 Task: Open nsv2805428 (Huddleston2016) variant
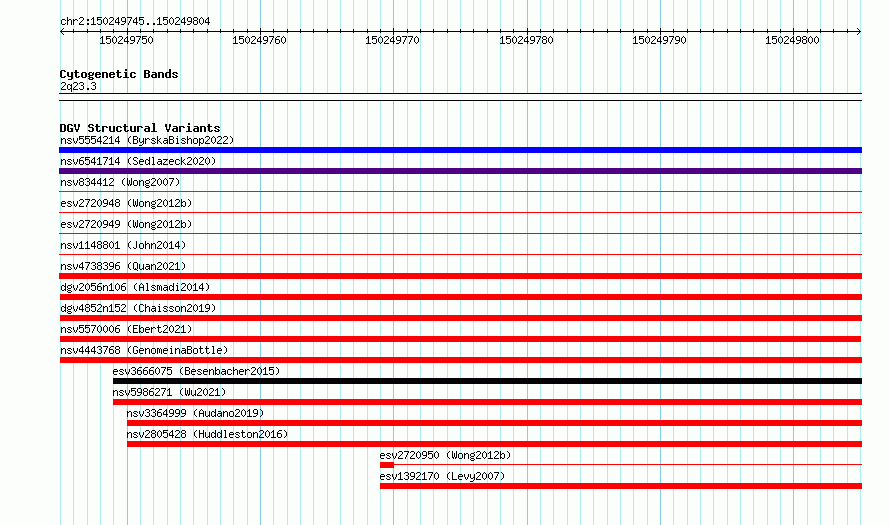click(x=207, y=434)
